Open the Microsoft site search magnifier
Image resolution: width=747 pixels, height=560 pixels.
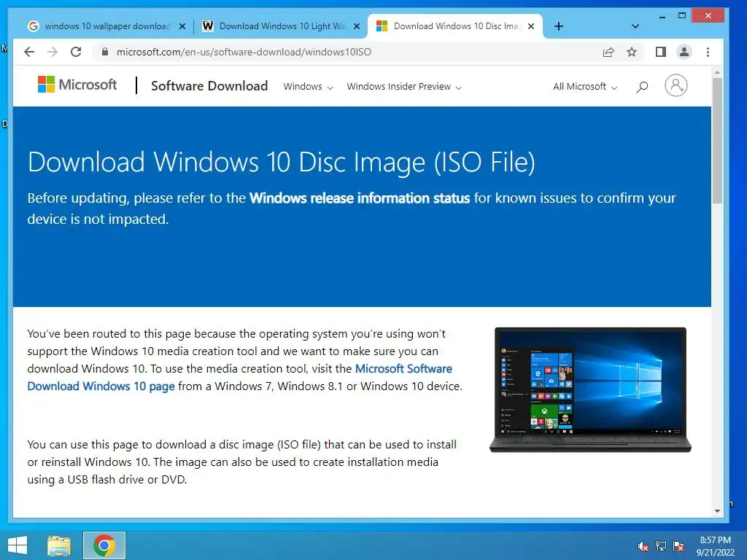642,87
